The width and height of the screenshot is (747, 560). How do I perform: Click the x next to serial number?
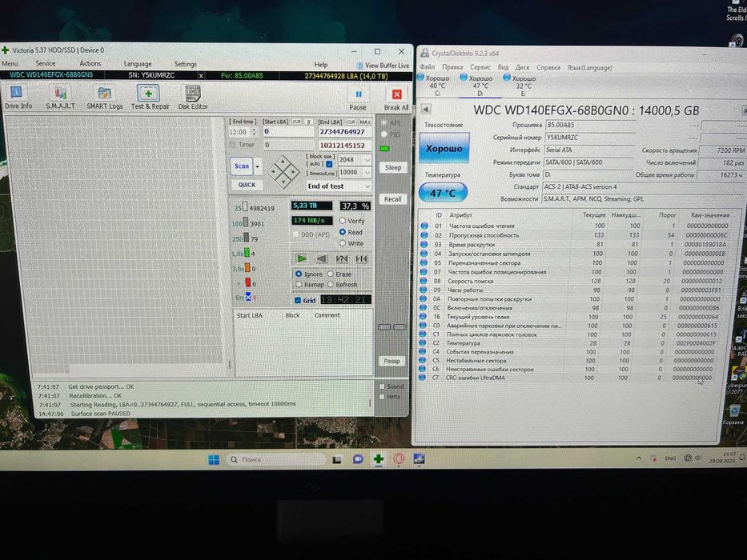[201, 76]
